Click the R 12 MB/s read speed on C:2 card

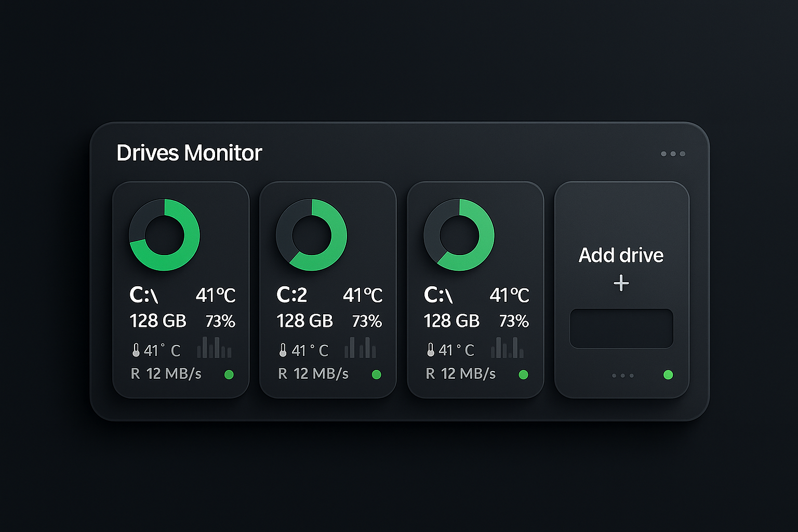[313, 374]
